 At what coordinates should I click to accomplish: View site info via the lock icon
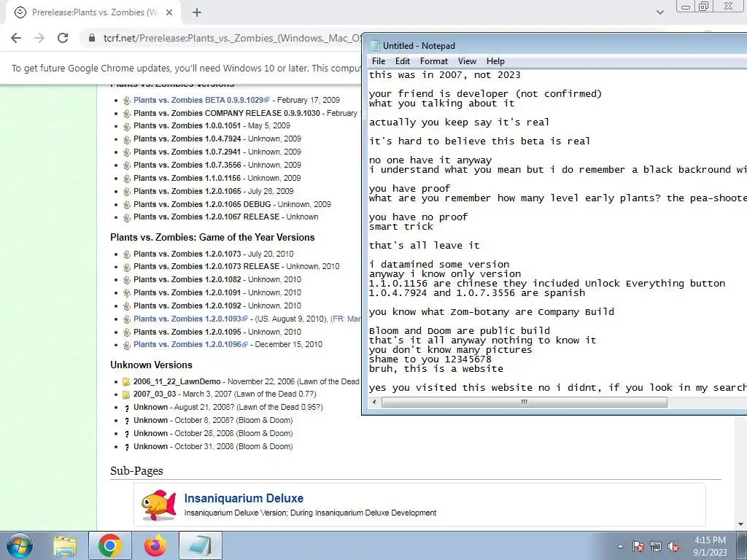(x=92, y=38)
